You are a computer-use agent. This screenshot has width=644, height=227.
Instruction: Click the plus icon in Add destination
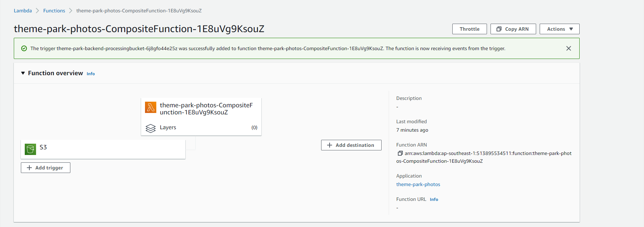(330, 145)
